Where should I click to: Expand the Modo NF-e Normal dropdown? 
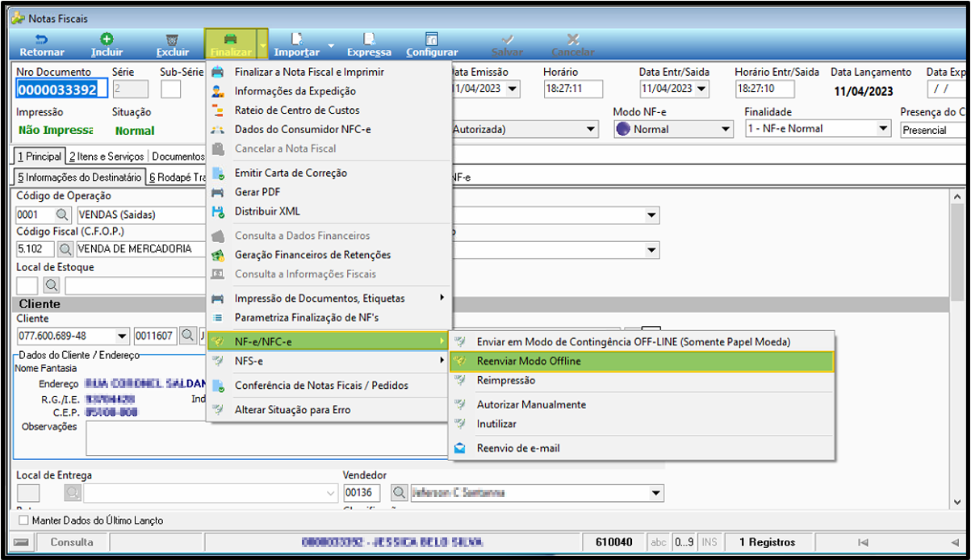tap(726, 129)
